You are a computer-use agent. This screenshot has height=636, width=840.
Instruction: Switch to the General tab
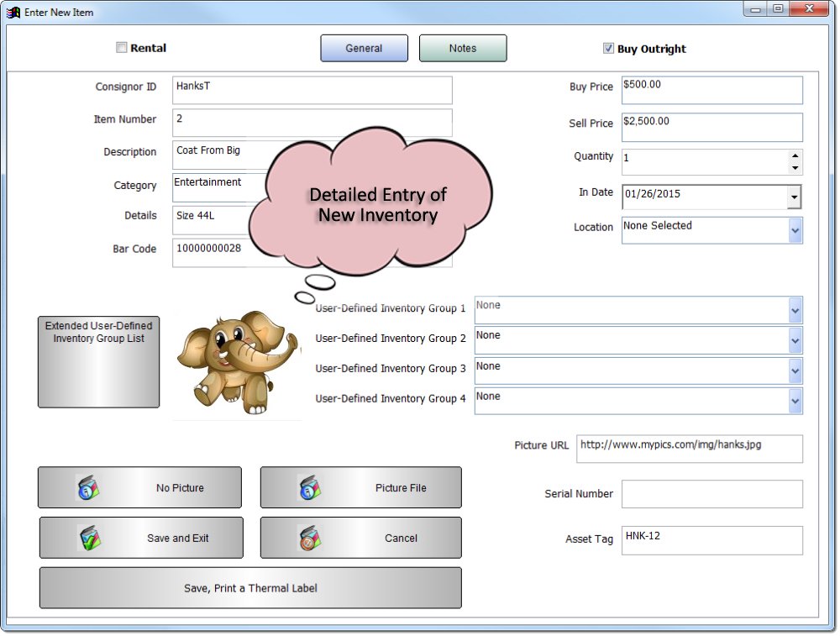(364, 48)
